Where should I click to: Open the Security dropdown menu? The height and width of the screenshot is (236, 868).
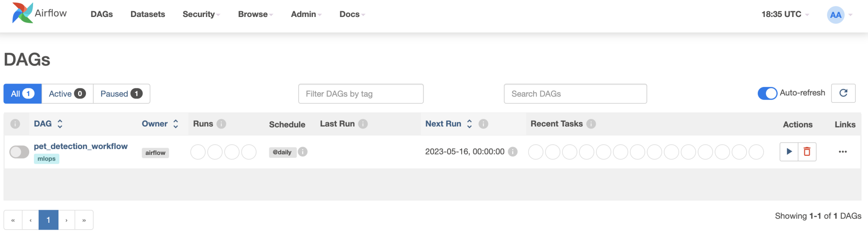[201, 14]
